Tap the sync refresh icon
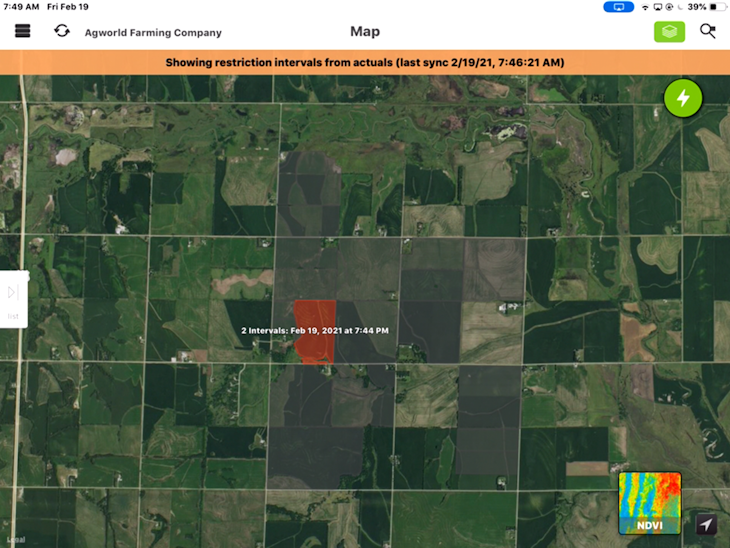Screen dimensions: 730x548 (x=62, y=31)
